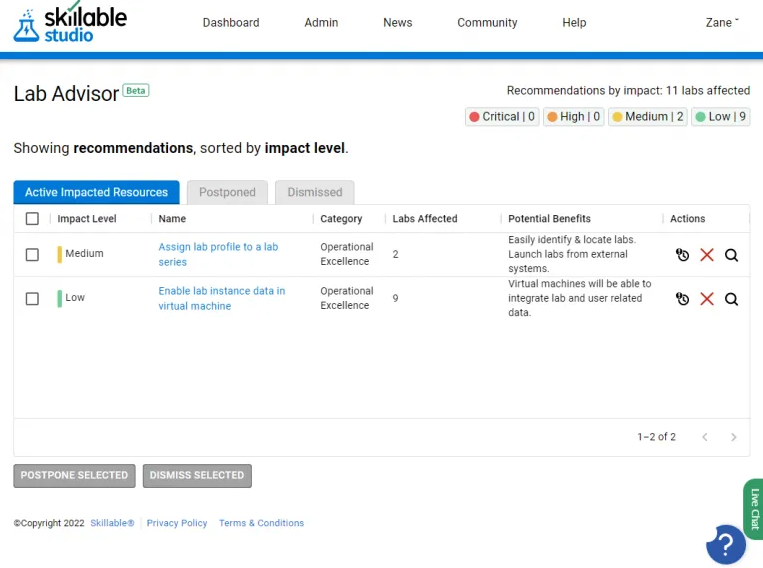Click the Dismiss Selected button
Image resolution: width=763 pixels, height=568 pixels.
197,476
